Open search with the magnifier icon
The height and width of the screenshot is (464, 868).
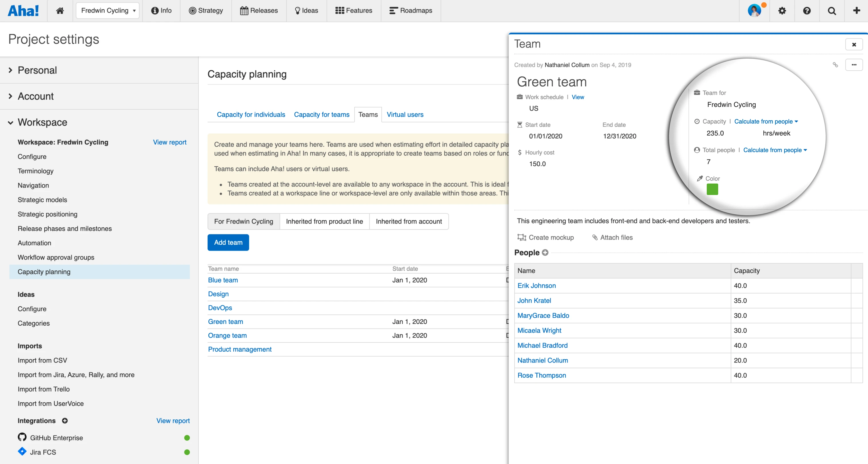click(832, 11)
